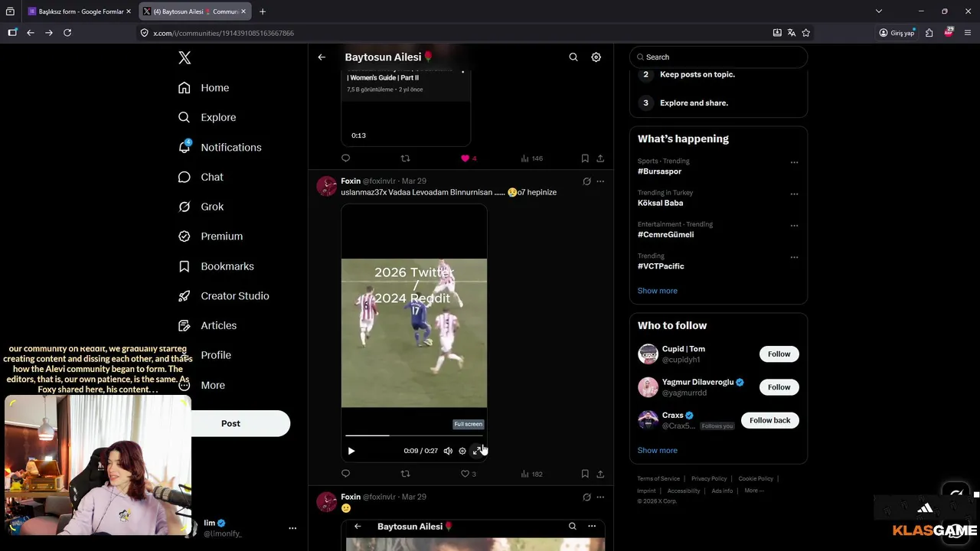Expand More footer links

click(x=754, y=491)
